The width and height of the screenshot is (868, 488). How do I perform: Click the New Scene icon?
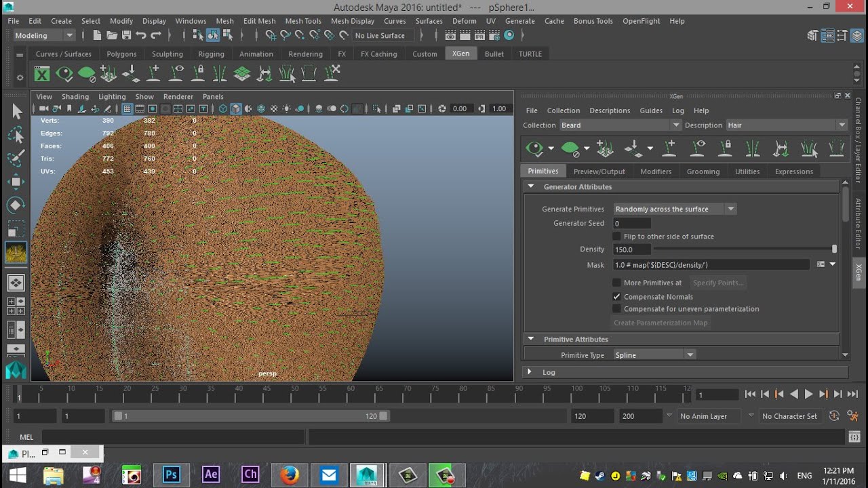coord(97,35)
